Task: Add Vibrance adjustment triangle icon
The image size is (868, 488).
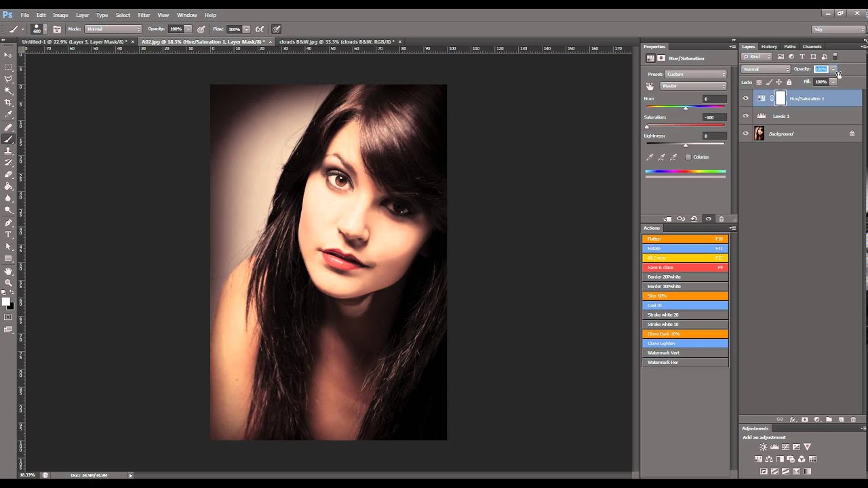Action: pos(807,447)
